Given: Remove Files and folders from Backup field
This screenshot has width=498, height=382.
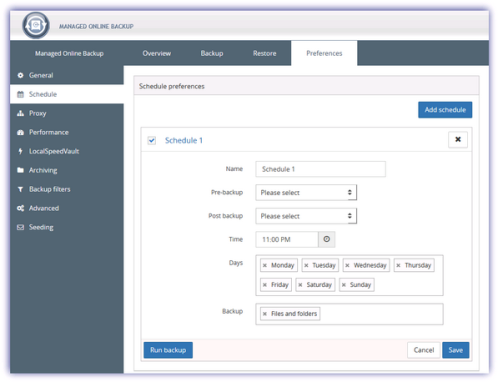Looking at the screenshot, I should click(x=265, y=314).
